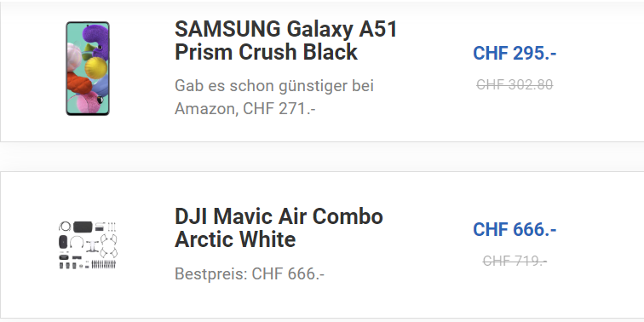644x322 pixels.
Task: Click the 'Arctic White' title line
Action: (x=235, y=239)
